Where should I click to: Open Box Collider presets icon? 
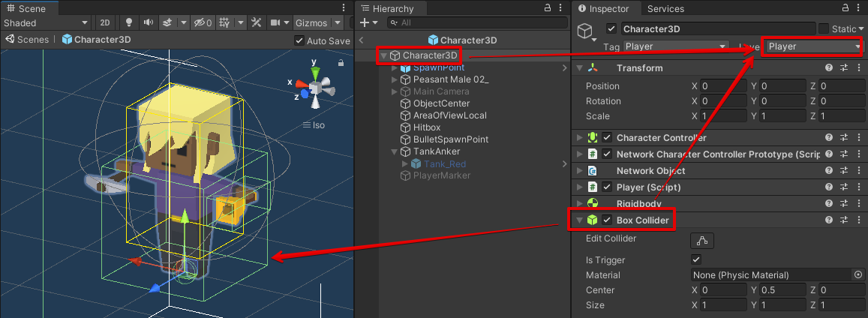(844, 220)
